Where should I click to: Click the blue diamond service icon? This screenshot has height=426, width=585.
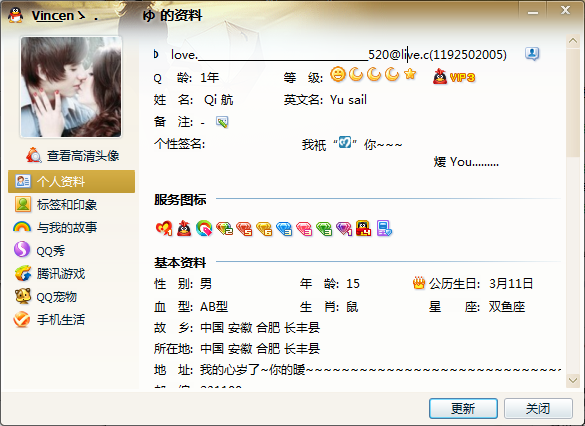284,228
